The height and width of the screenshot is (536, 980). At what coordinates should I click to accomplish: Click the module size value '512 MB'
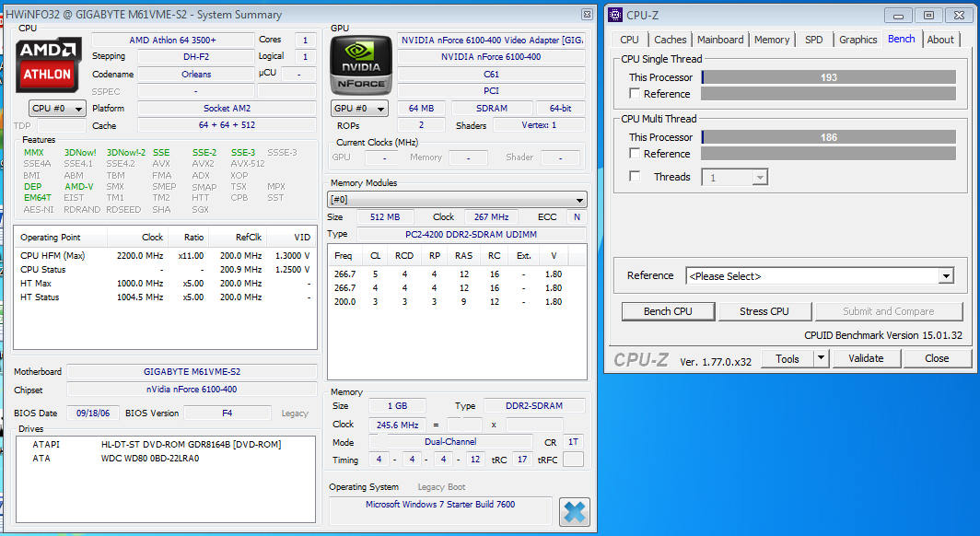(x=385, y=216)
